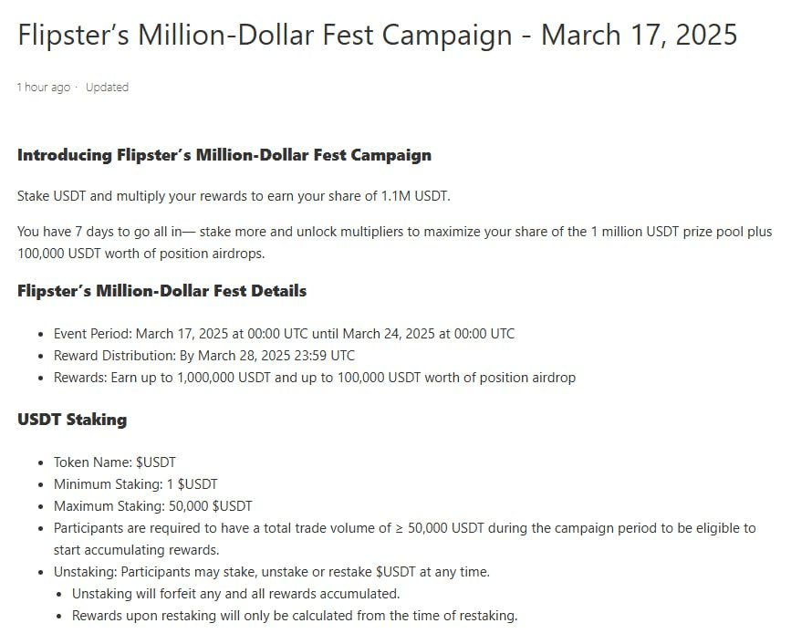The width and height of the screenshot is (812, 644).
Task: Click the 'Unstaking: Participants may stake' bullet
Action: (271, 572)
